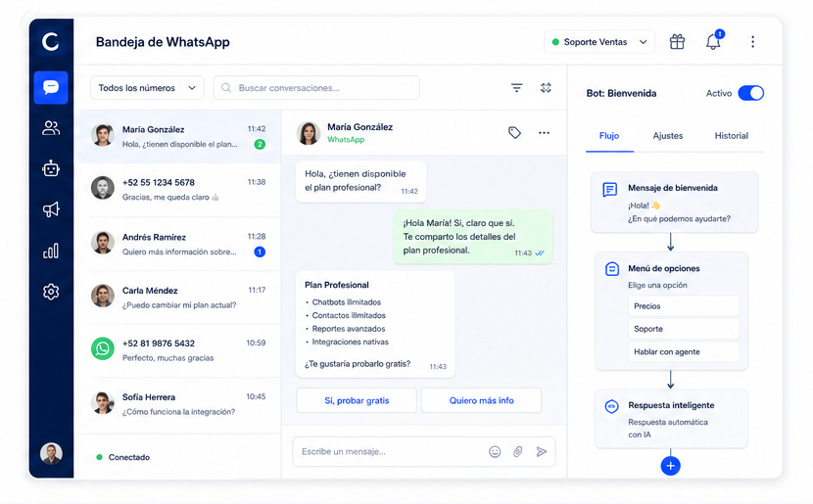Click the attachment paperclip icon

pos(517,452)
